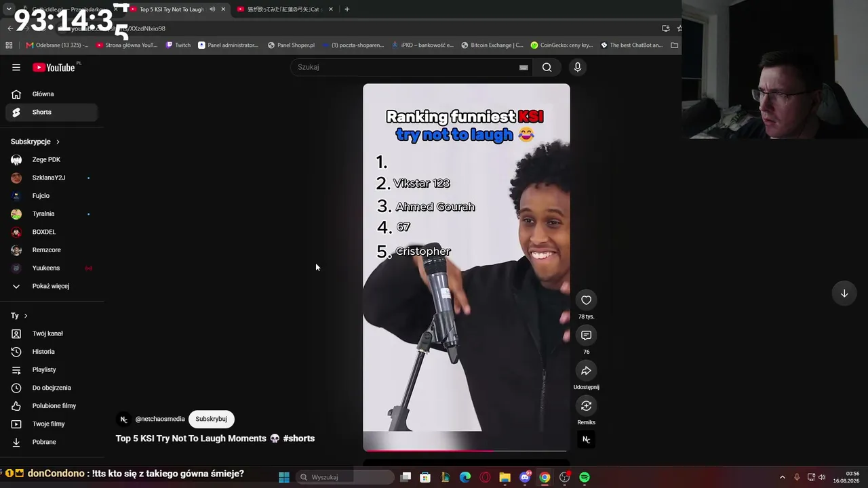Open Do obejrzenia watch later list
The height and width of the screenshot is (488, 868).
point(51,388)
